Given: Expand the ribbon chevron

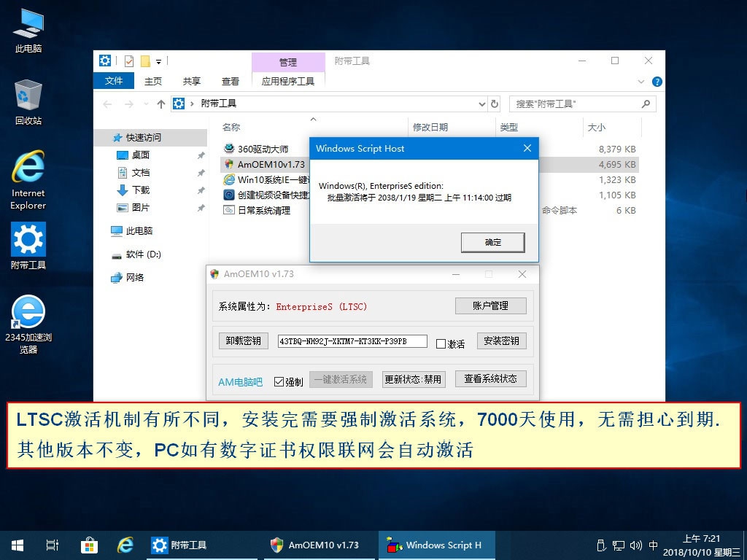Looking at the screenshot, I should (x=641, y=82).
